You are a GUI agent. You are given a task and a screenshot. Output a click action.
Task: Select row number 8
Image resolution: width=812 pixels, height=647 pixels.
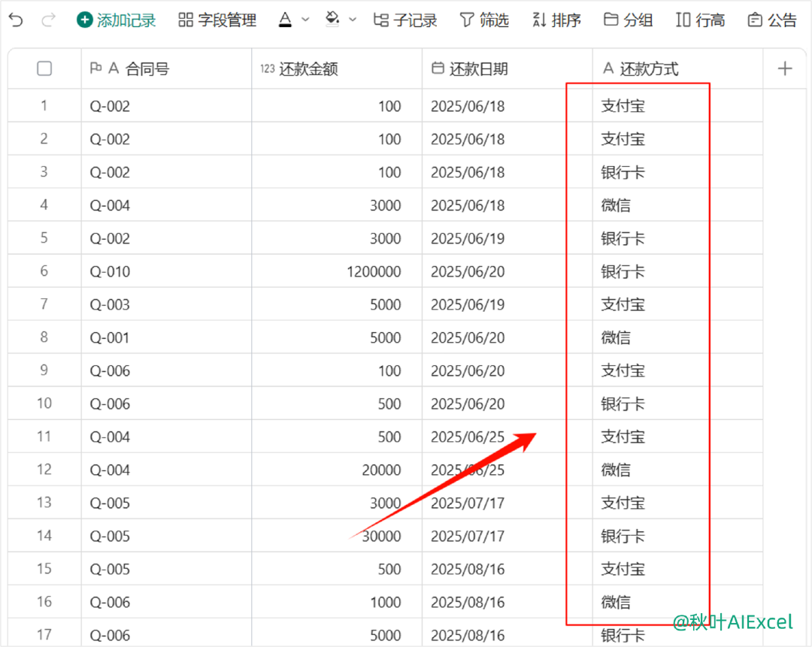tap(44, 337)
